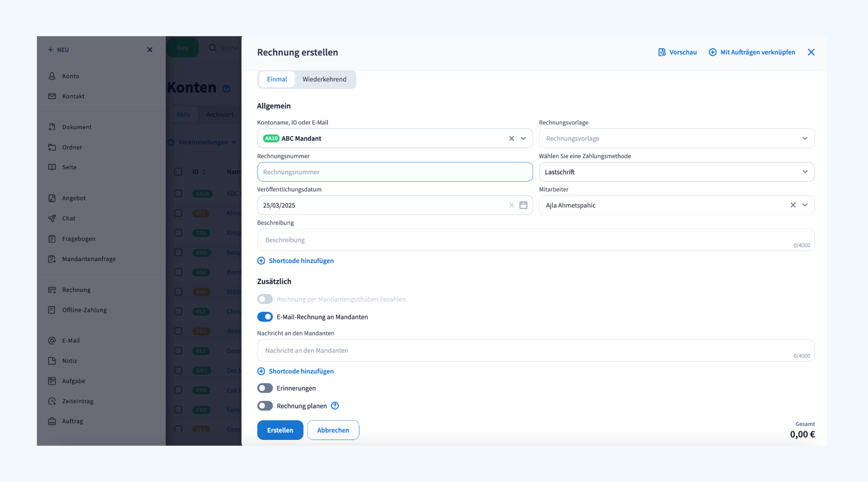The height and width of the screenshot is (482, 868).
Task: Check the checkbox for row KM3
Action: (x=178, y=252)
